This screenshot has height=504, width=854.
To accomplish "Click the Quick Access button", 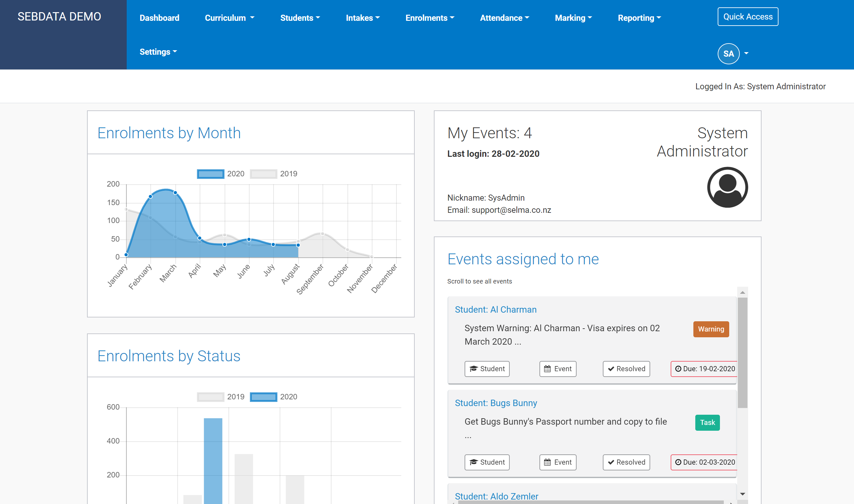I will (x=748, y=17).
